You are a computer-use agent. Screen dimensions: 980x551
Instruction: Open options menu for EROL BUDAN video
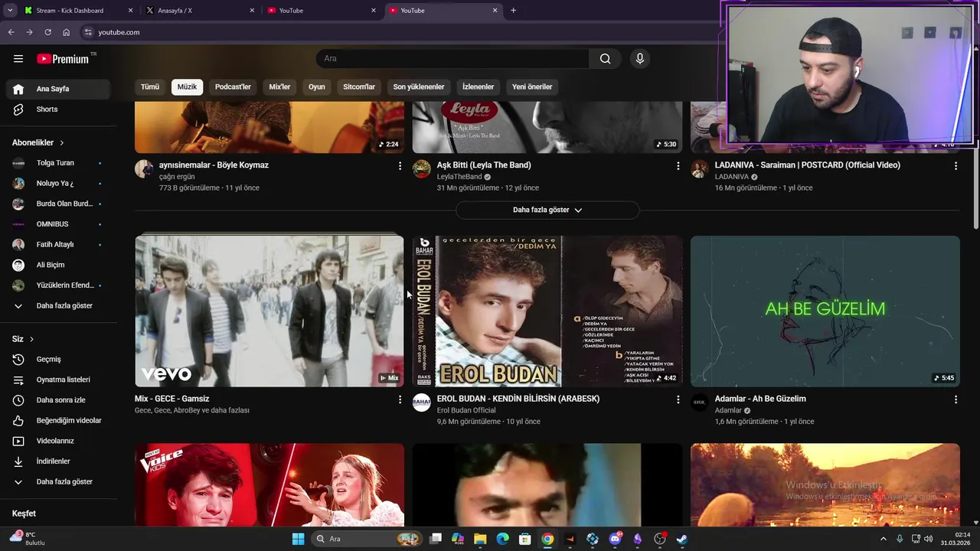678,399
